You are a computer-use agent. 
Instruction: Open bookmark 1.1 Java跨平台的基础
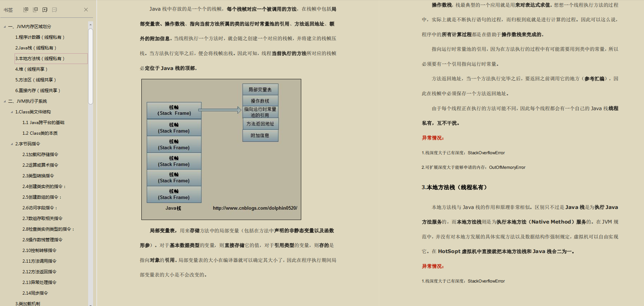point(43,123)
